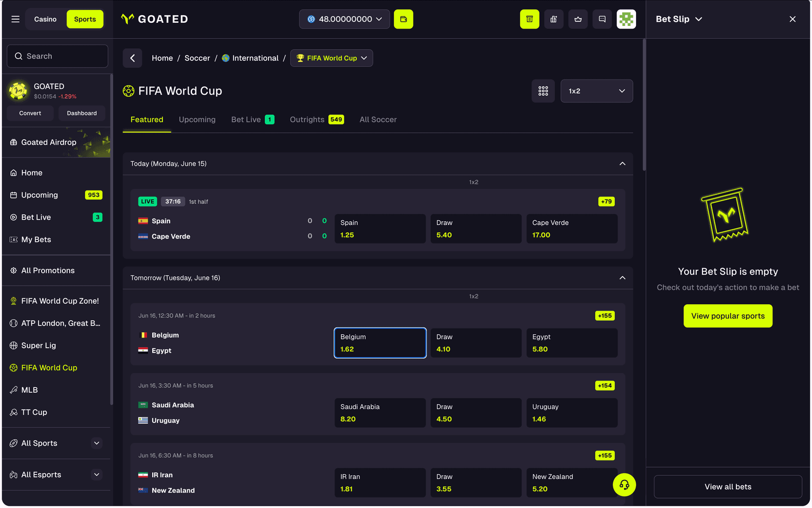Open the chat message icon
The width and height of the screenshot is (812, 508).
pyautogui.click(x=602, y=19)
